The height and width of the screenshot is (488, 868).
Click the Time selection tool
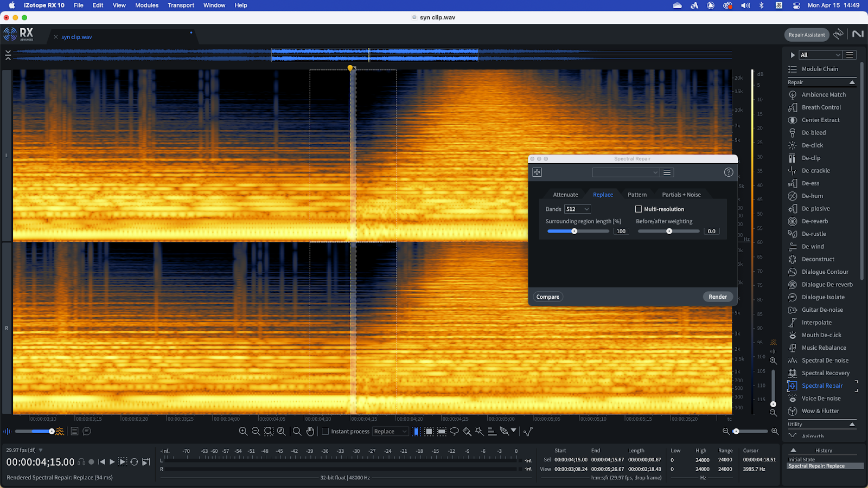(x=416, y=432)
